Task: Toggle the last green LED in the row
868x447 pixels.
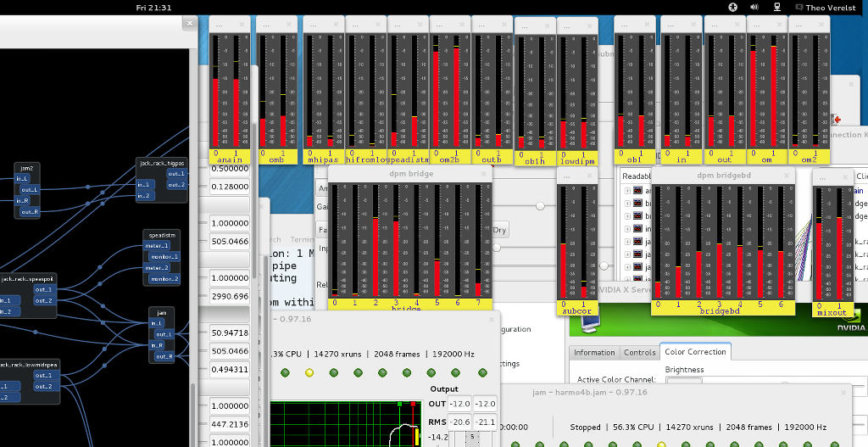Action: tap(482, 372)
